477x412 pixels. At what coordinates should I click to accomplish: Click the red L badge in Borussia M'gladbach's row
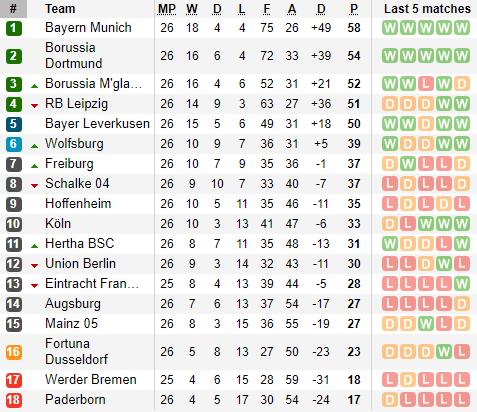coord(426,84)
